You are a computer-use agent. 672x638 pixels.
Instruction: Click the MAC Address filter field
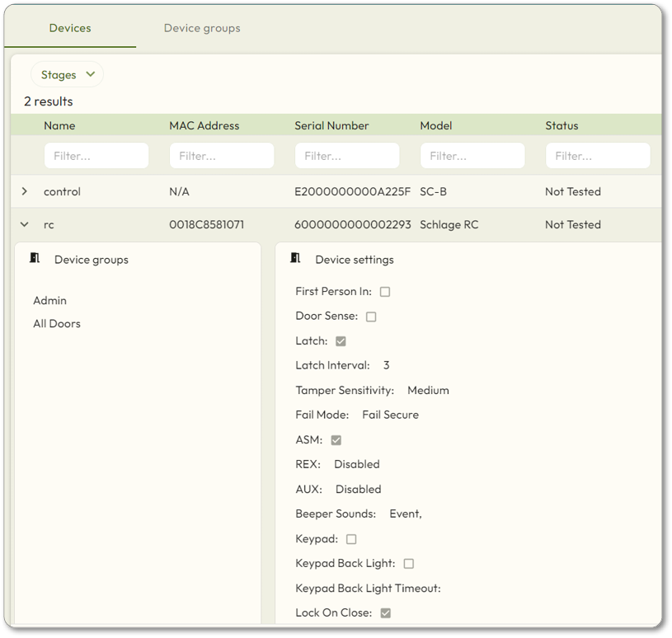(222, 156)
